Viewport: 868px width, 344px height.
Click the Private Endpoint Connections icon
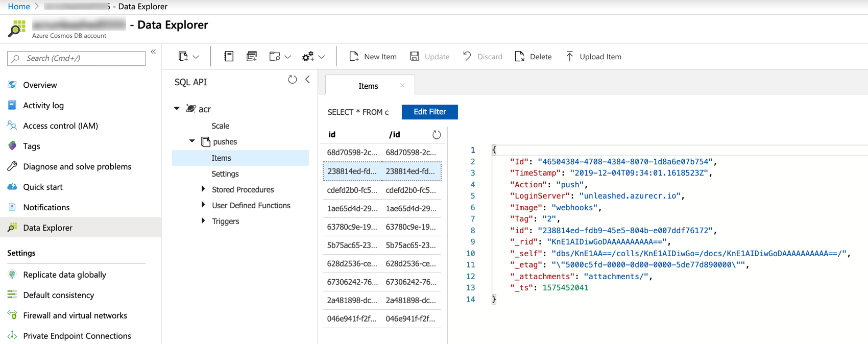(x=12, y=336)
